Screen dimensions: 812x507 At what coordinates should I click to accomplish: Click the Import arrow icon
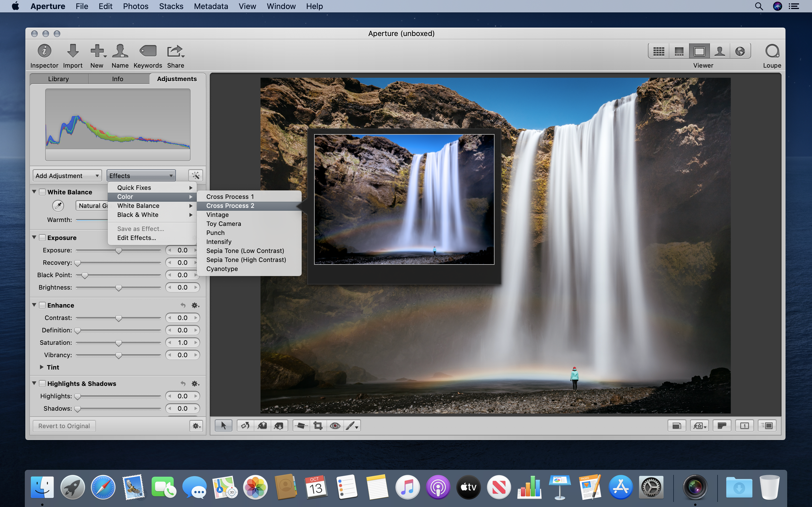72,51
